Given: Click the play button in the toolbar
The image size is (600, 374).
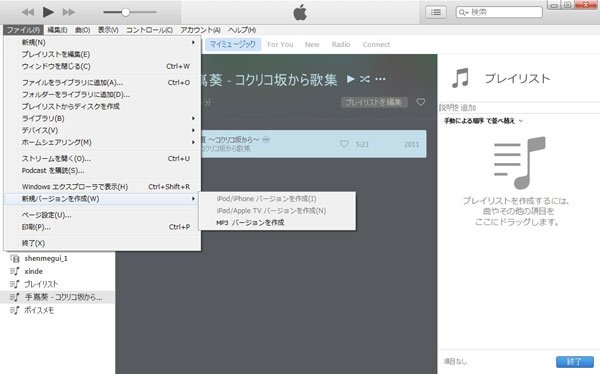Looking at the screenshot, I should [x=48, y=12].
